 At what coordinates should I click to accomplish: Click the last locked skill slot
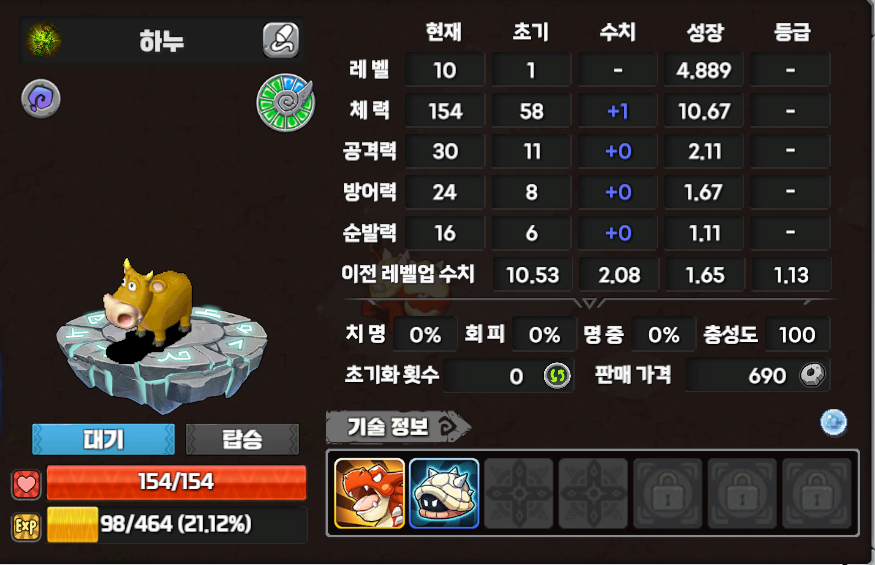pos(816,494)
